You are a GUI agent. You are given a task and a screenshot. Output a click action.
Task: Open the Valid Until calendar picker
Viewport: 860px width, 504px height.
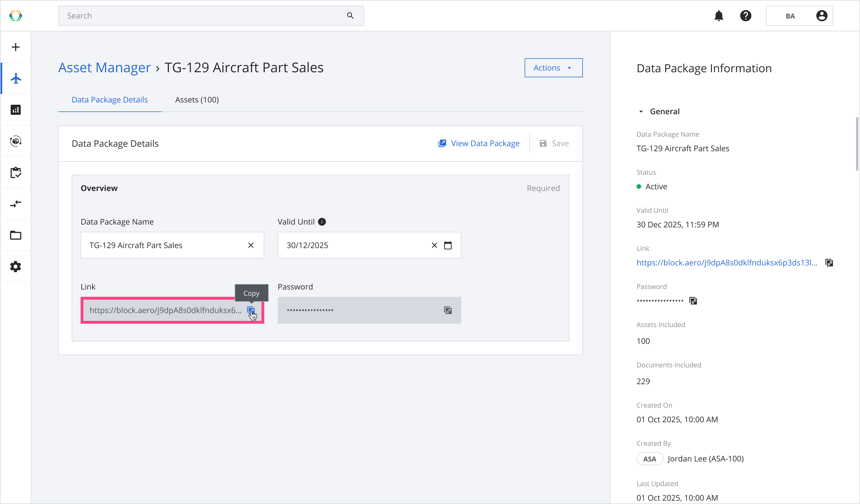pos(448,245)
